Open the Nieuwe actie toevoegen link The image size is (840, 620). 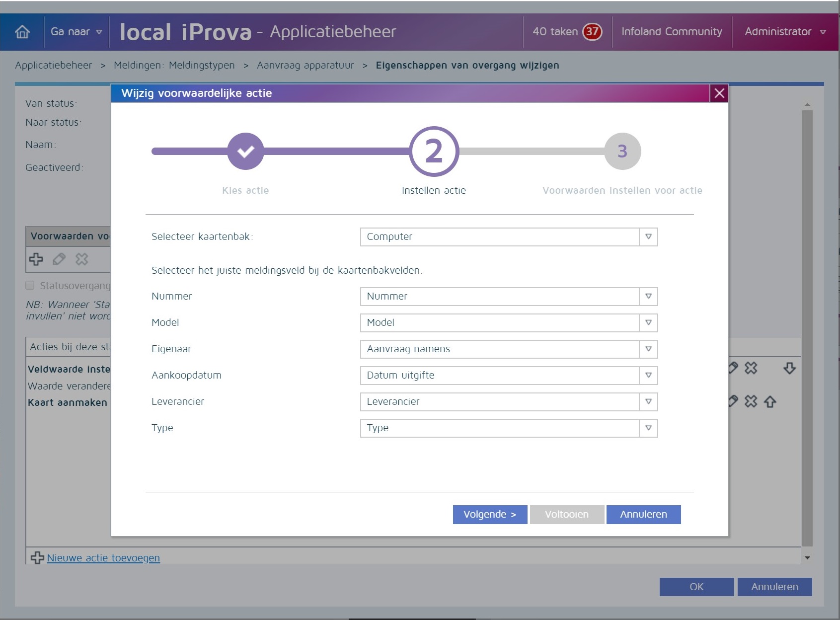(x=103, y=557)
